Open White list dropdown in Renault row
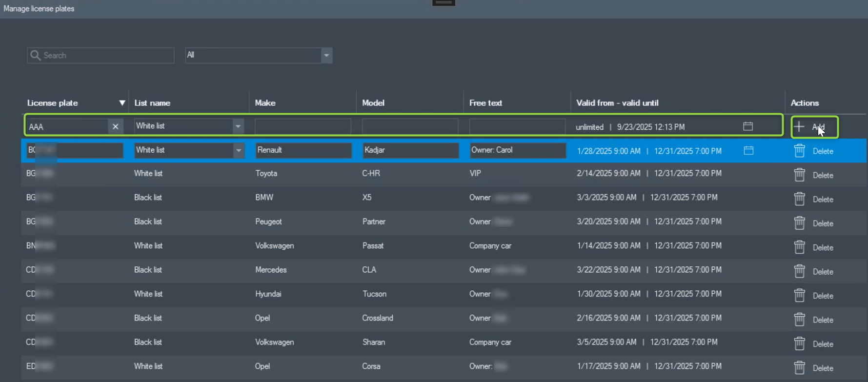 coord(238,150)
